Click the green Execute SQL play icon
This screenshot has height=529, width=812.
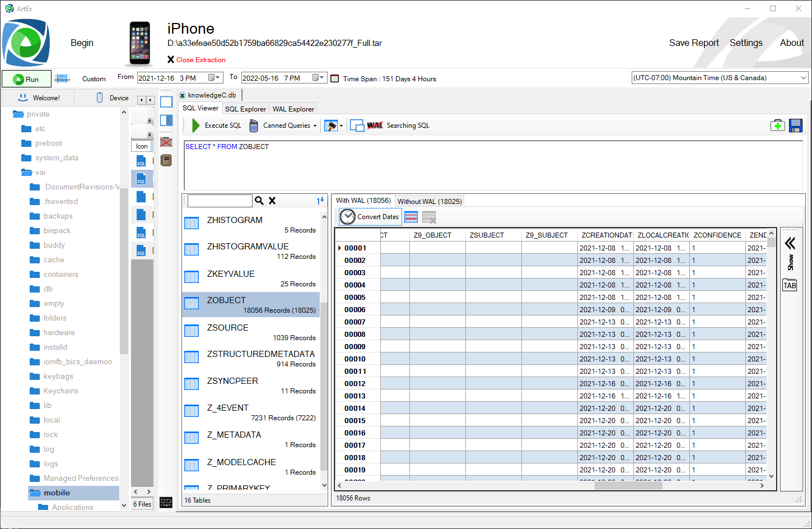(195, 126)
